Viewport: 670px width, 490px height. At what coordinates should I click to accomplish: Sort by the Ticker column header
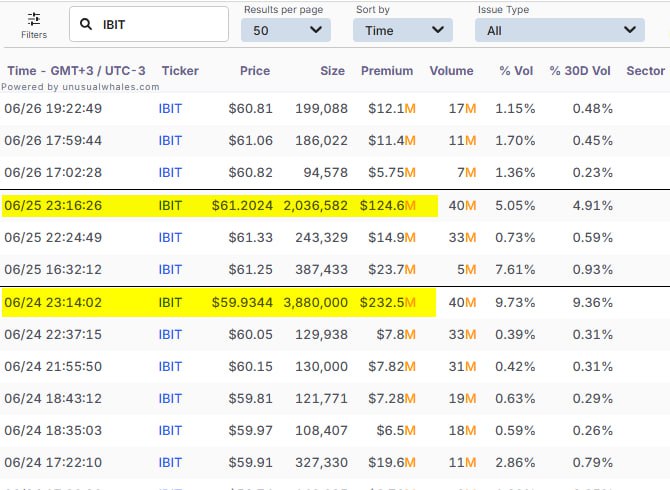tap(180, 70)
